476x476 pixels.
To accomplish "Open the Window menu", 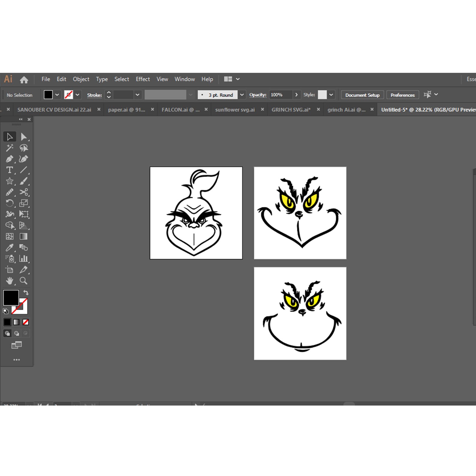I will [x=185, y=79].
